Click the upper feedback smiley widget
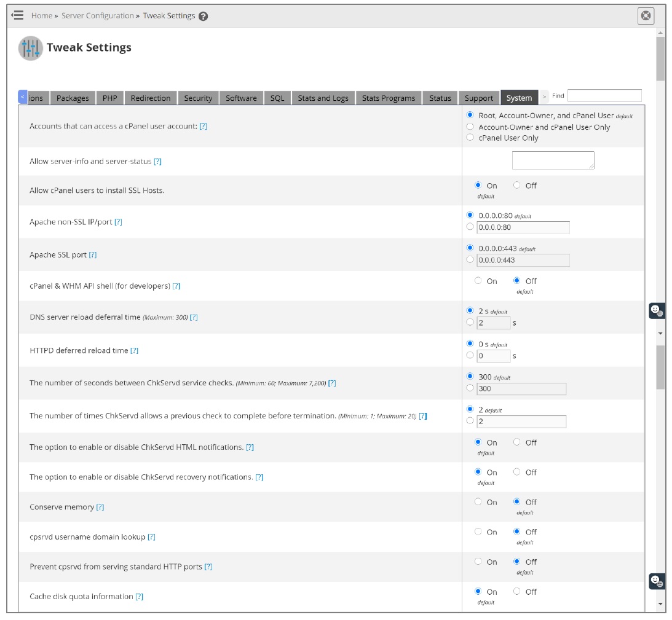Image resolution: width=672 pixels, height=620 pixels. [x=657, y=311]
